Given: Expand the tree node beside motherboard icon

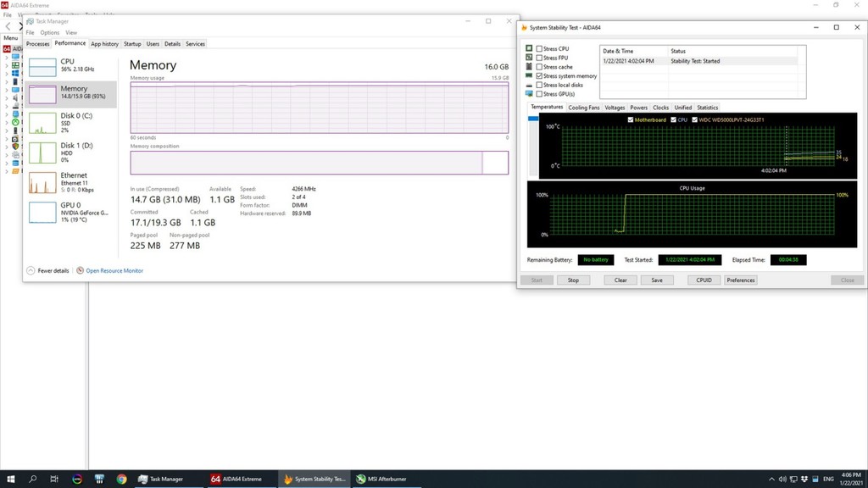Looking at the screenshot, I should (7, 64).
